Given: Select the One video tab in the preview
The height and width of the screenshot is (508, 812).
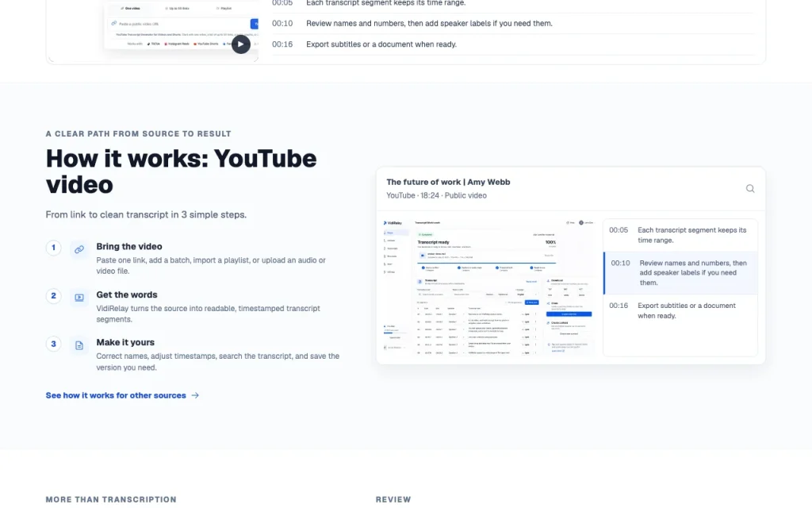Looking at the screenshot, I should pos(131,8).
